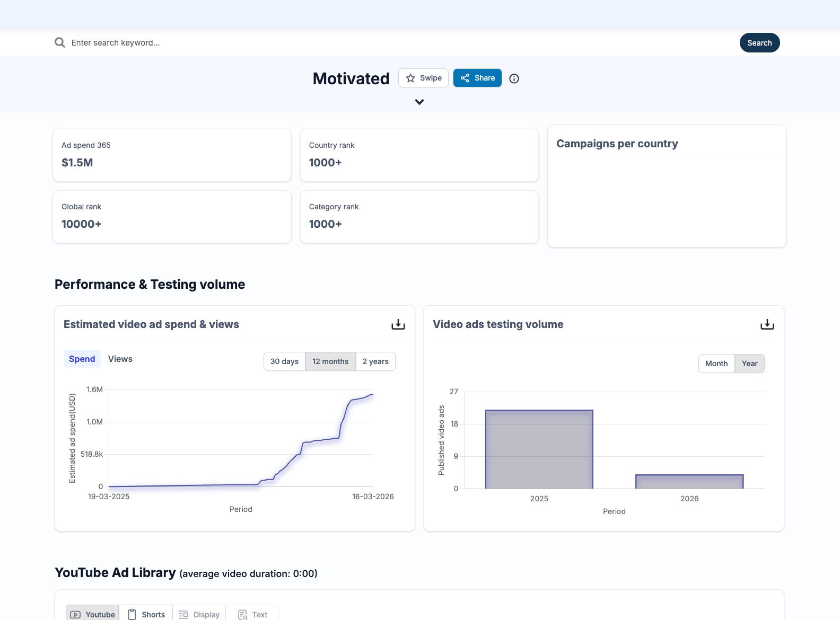Show the Spend chart tab

tap(82, 359)
